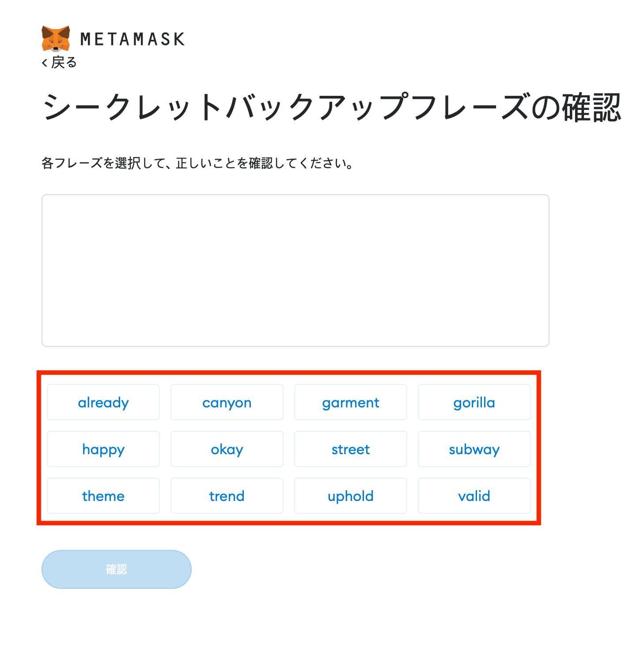Choose the word 'uphold'
Viewport: 644px width, 655px height.
(x=351, y=496)
